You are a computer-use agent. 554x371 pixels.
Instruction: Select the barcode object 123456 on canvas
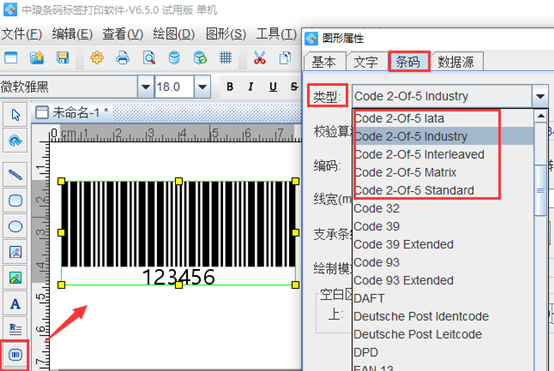(x=178, y=232)
